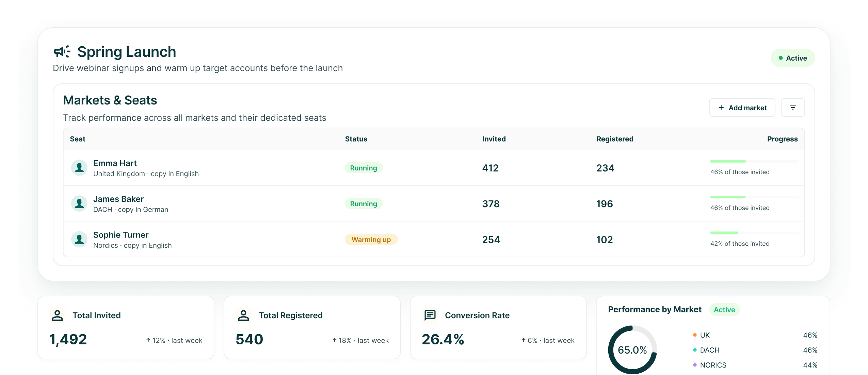This screenshot has height=375, width=868.
Task: Click James Baker's avatar icon
Action: [x=79, y=203]
